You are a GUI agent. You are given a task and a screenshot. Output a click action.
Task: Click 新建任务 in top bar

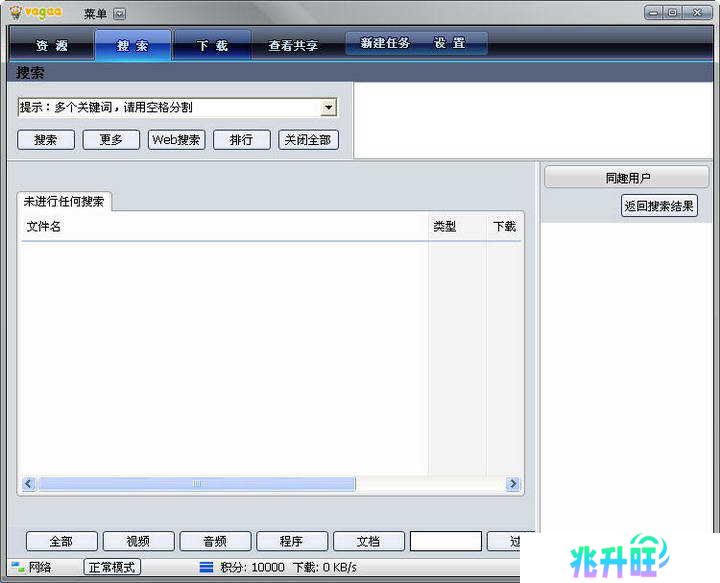point(385,43)
